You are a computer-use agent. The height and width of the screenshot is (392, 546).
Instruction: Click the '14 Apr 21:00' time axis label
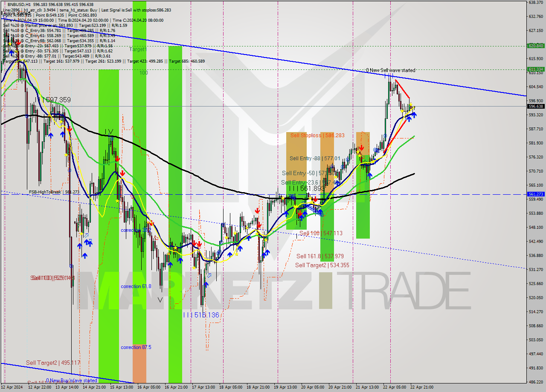[94, 387]
